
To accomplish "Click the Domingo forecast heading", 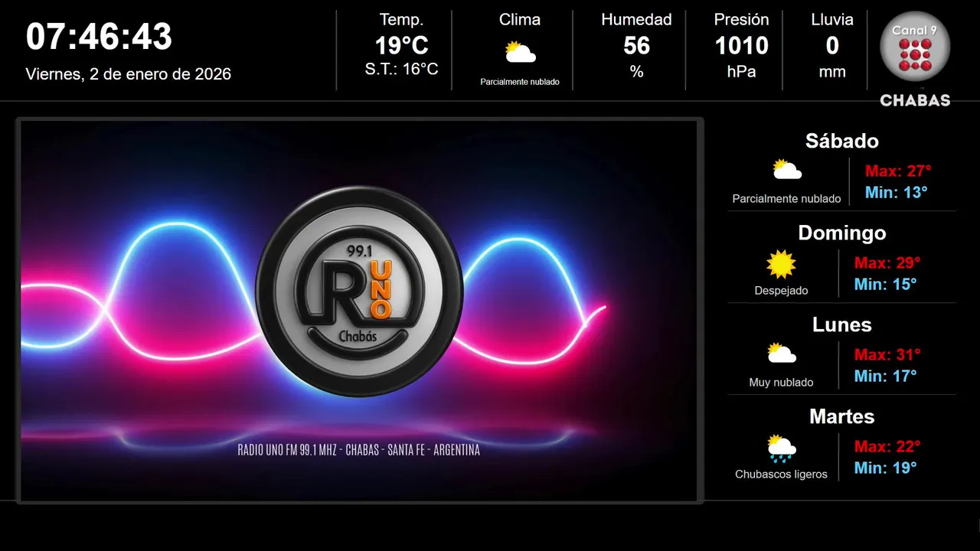I will coord(842,233).
